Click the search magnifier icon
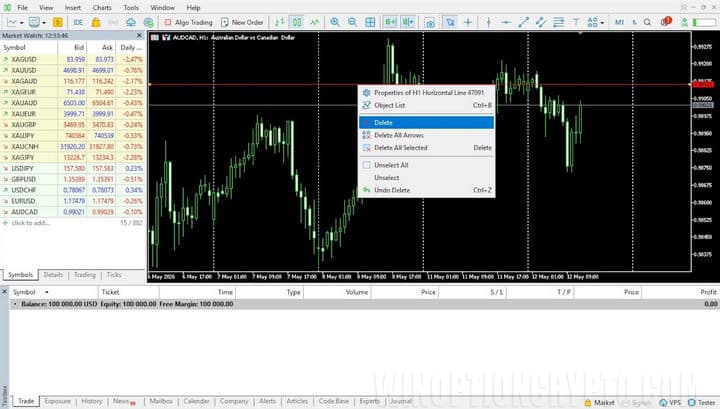 coord(647,22)
